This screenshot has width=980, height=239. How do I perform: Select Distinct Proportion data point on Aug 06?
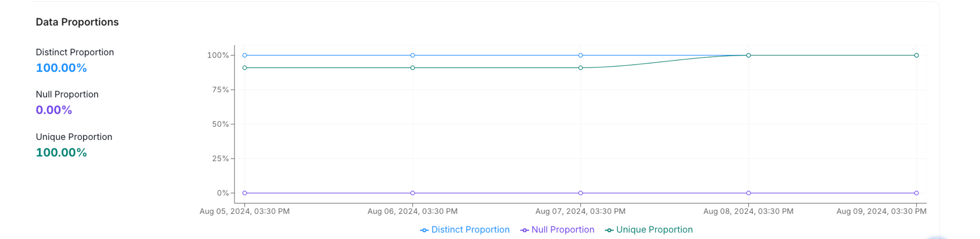tap(412, 55)
